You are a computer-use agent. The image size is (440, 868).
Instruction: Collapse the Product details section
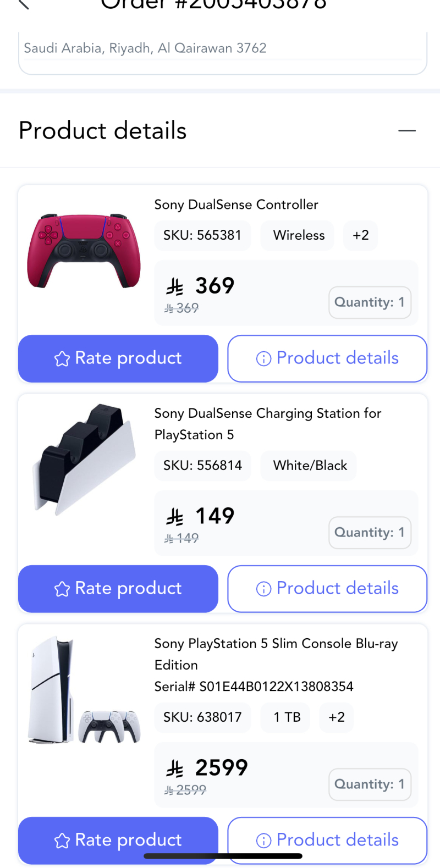tap(406, 131)
